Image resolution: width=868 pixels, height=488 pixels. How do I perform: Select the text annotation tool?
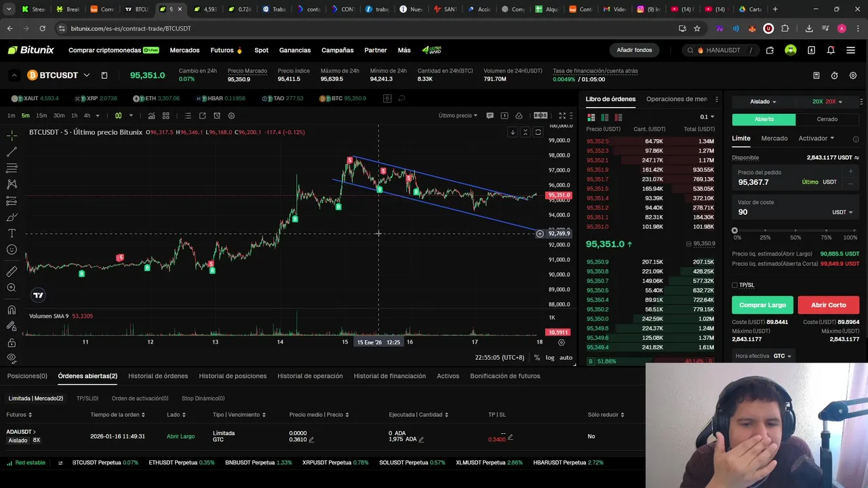(12, 233)
